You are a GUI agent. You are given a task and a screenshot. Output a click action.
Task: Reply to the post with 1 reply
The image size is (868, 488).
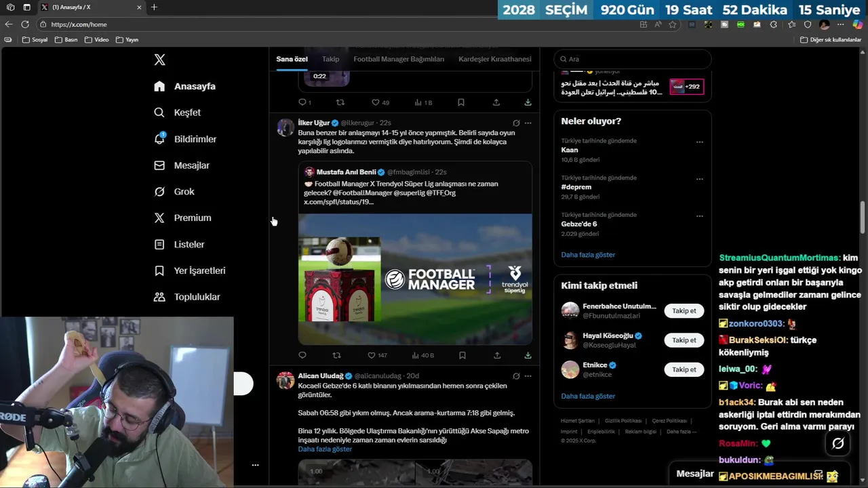point(304,102)
